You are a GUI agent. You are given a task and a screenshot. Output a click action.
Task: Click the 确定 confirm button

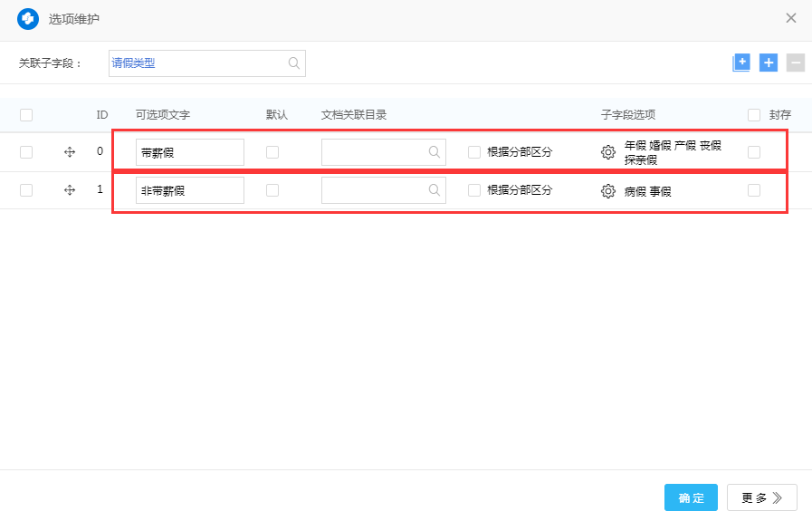[x=691, y=497]
